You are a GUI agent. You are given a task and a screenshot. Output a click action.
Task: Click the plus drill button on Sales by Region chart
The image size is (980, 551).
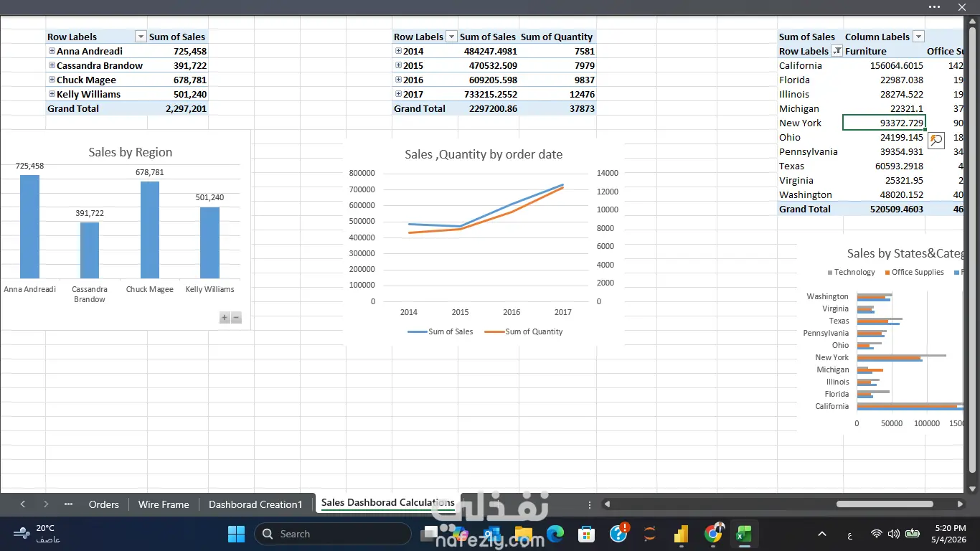point(225,318)
